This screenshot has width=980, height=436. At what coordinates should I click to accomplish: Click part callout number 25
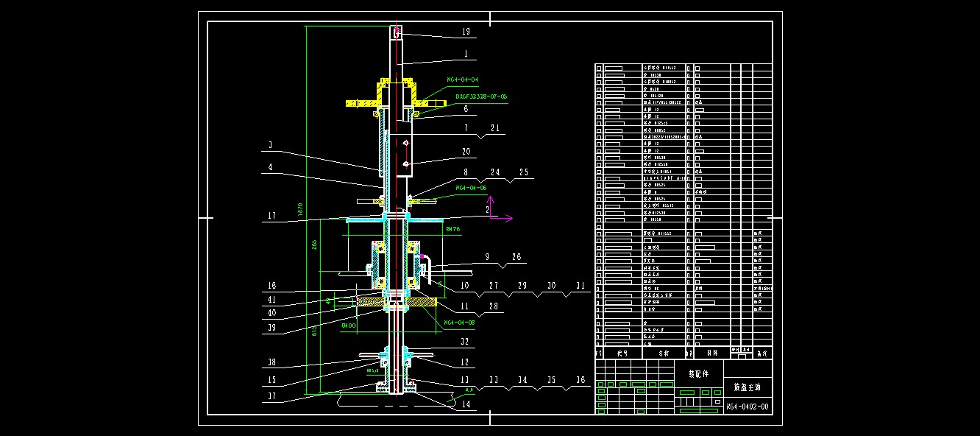point(524,172)
